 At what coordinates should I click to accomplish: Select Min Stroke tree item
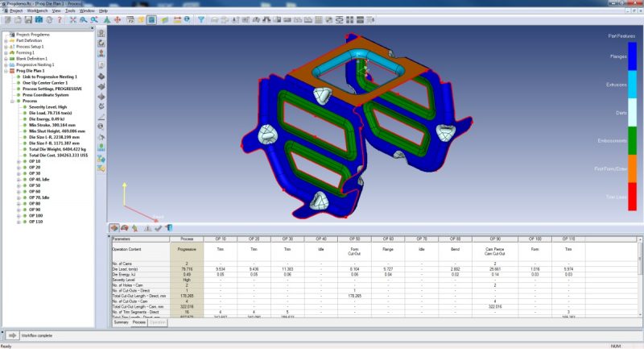coord(52,125)
